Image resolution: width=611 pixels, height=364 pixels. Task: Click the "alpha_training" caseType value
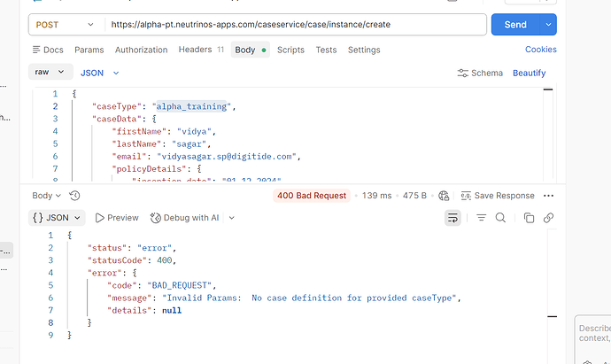coord(191,106)
